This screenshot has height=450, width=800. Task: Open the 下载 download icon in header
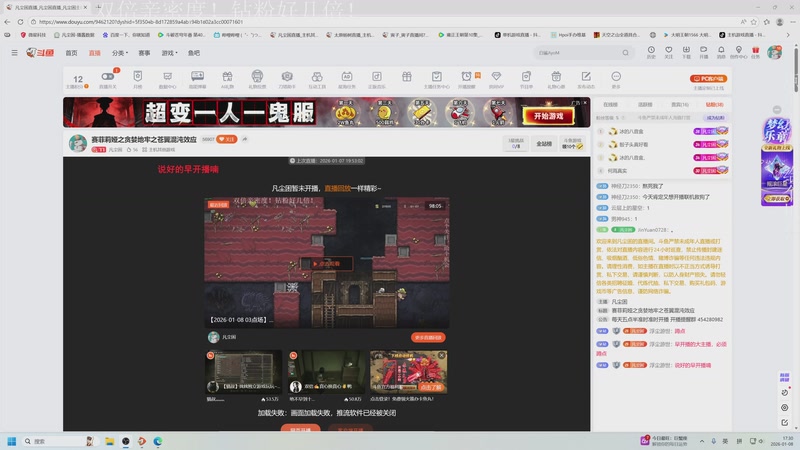coord(686,50)
